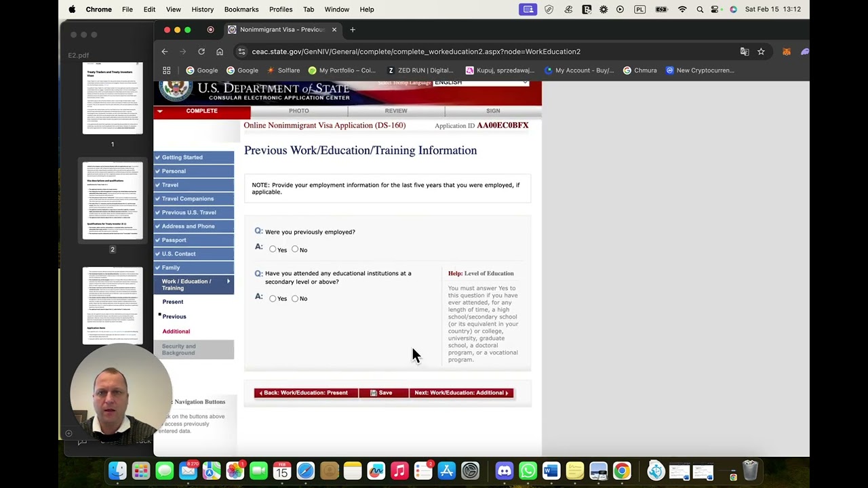Image resolution: width=868 pixels, height=488 pixels.
Task: Open the Chmura bookmark
Action: pyautogui.click(x=639, y=70)
